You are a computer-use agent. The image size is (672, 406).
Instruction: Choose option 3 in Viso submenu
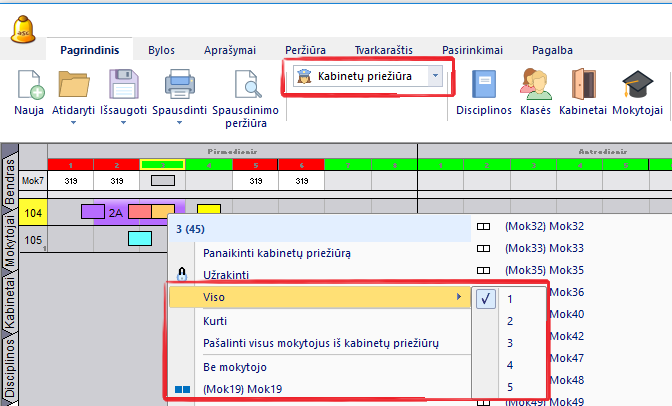(509, 343)
